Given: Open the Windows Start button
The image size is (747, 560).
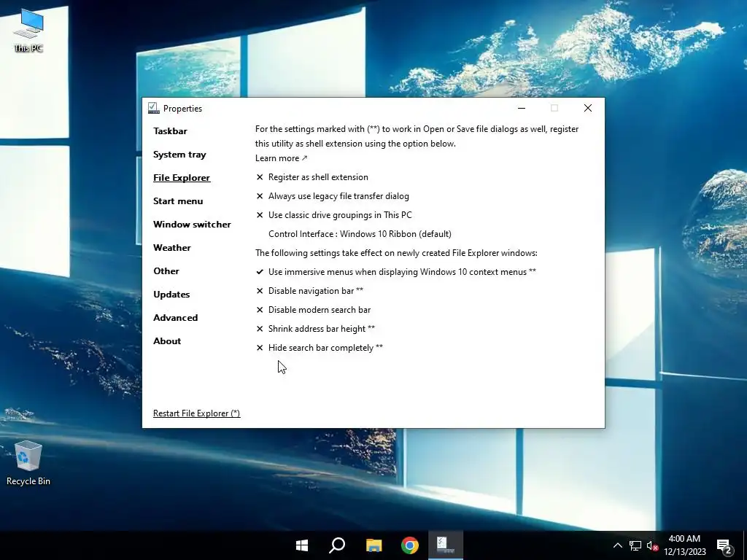Looking at the screenshot, I should (301, 545).
